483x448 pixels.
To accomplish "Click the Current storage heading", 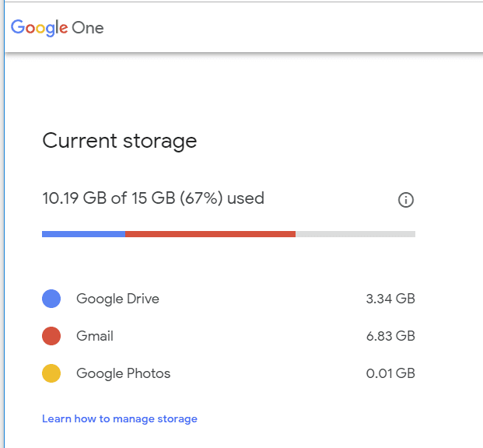I will point(120,141).
